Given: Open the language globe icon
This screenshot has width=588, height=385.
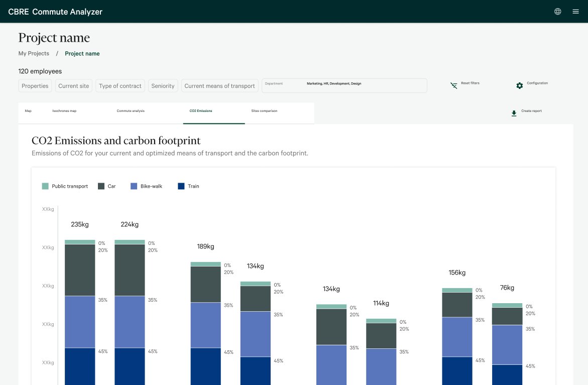Looking at the screenshot, I should (x=558, y=12).
